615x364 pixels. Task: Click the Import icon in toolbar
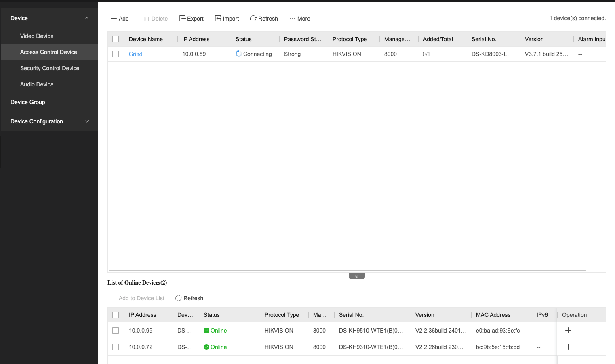tap(218, 19)
